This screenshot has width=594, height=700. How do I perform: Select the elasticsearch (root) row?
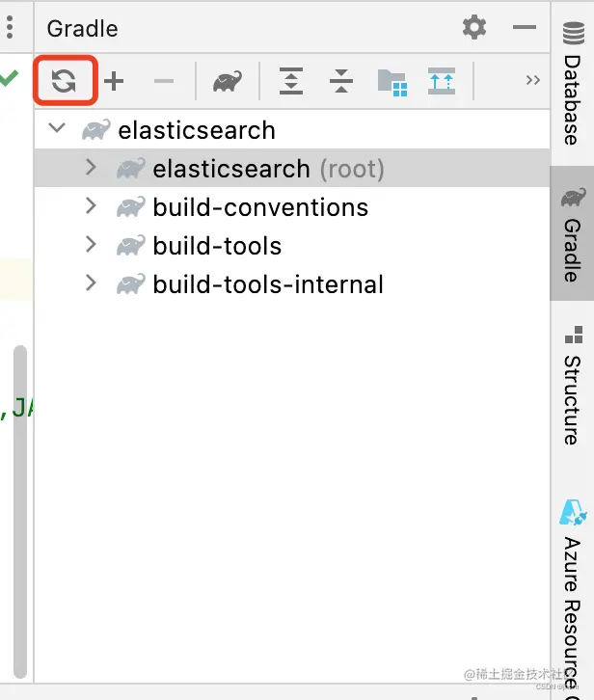292,169
